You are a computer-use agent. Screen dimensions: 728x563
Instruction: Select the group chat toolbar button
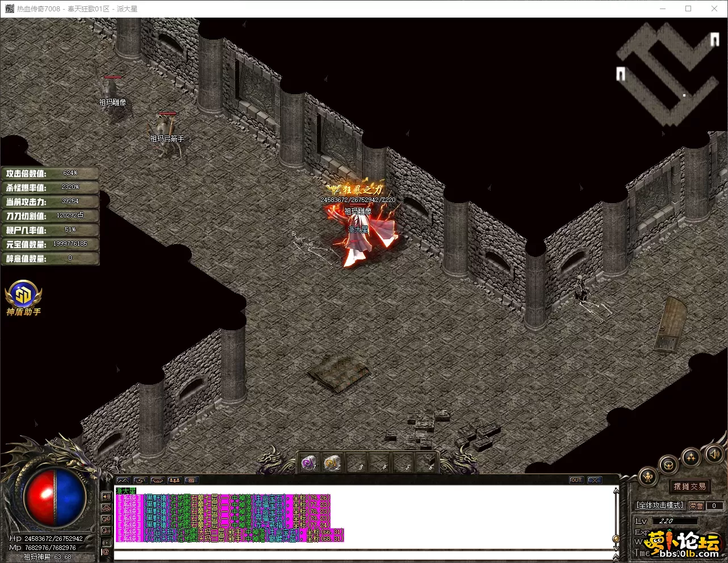point(174,480)
